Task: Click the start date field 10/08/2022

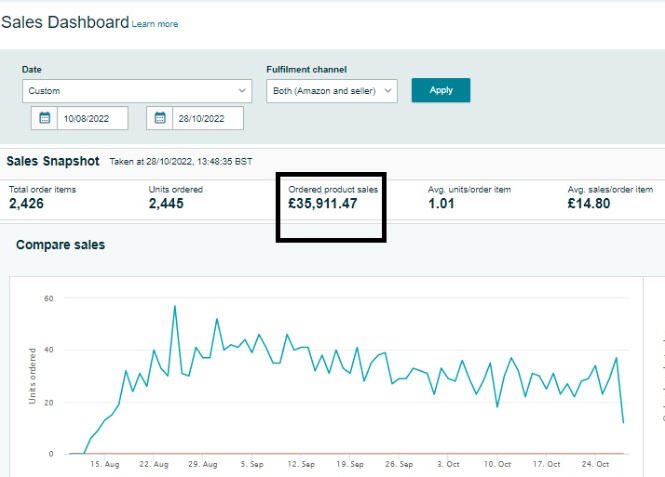Action: coord(93,118)
